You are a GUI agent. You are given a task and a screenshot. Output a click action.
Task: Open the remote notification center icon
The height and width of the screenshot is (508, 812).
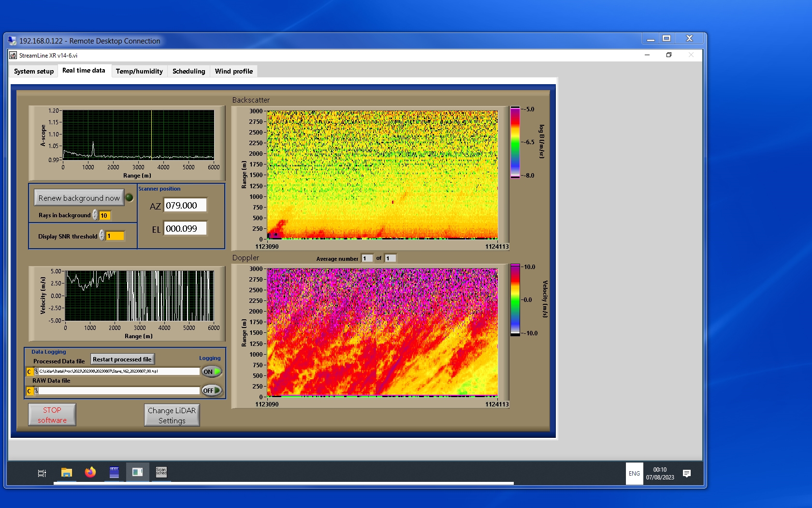(x=686, y=473)
